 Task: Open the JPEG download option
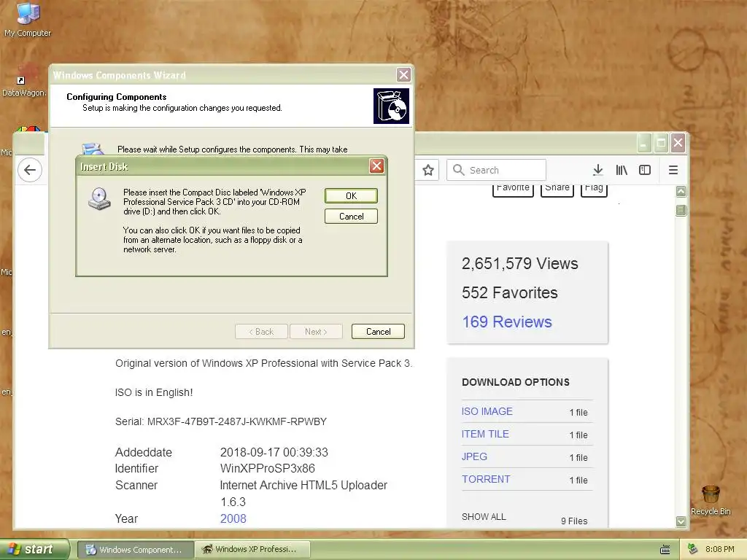(x=474, y=456)
